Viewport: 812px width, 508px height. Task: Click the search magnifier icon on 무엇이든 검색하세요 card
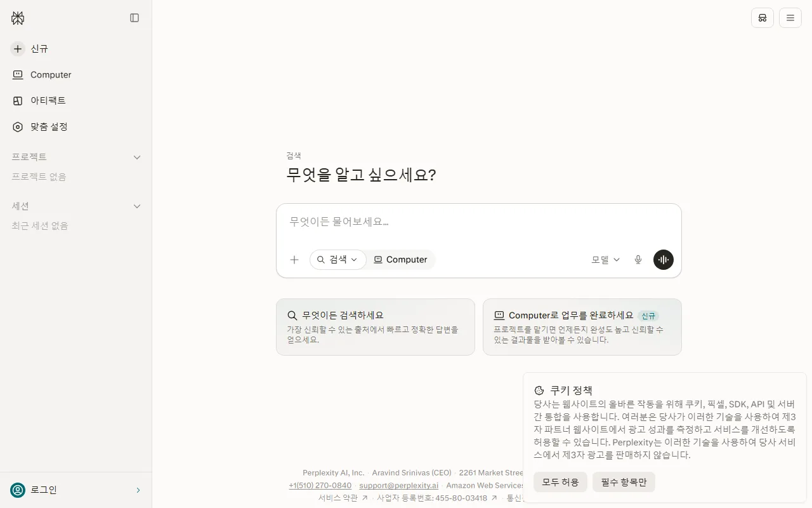[292, 316]
